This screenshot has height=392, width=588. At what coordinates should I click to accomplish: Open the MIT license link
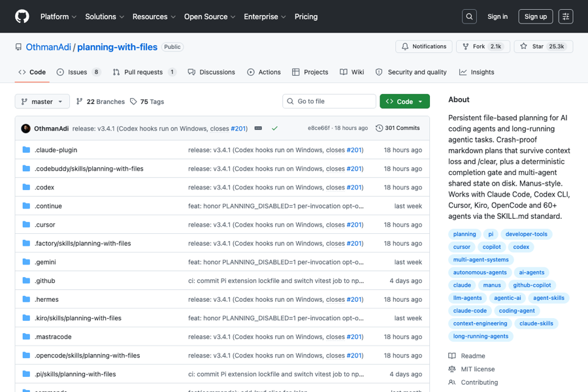click(x=472, y=369)
